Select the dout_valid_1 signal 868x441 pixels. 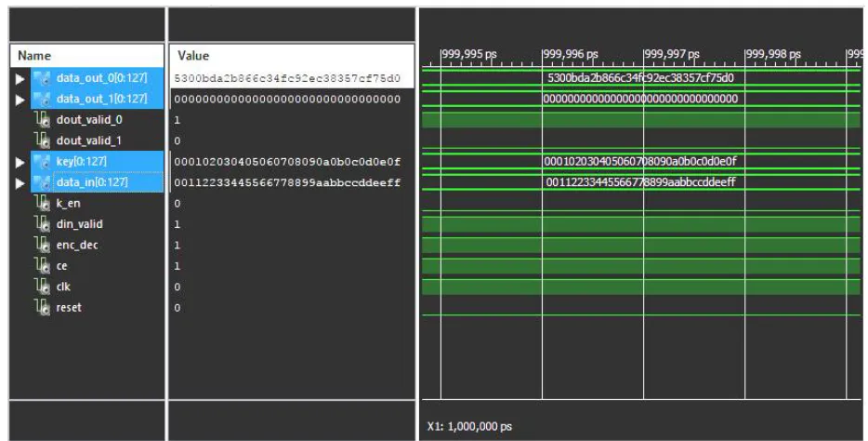89,140
